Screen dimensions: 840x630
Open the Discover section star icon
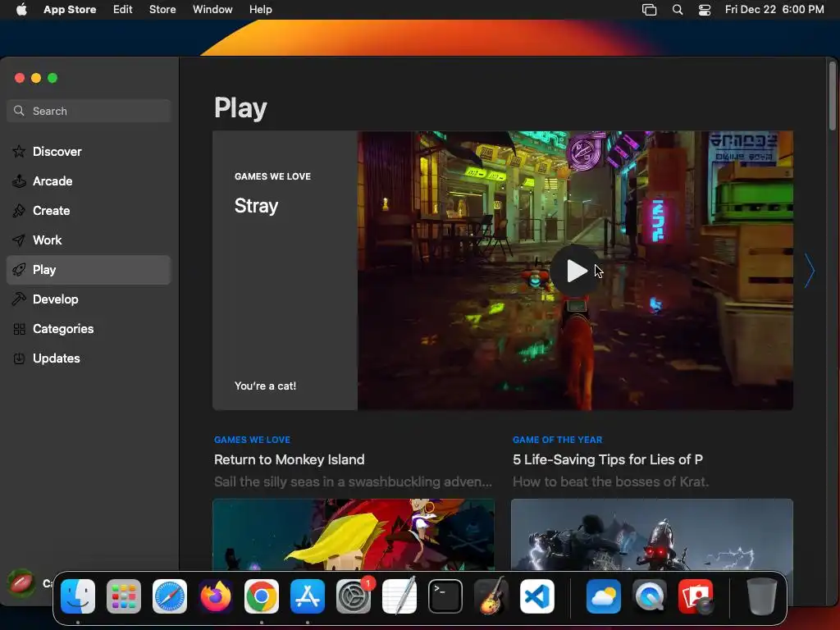19,152
